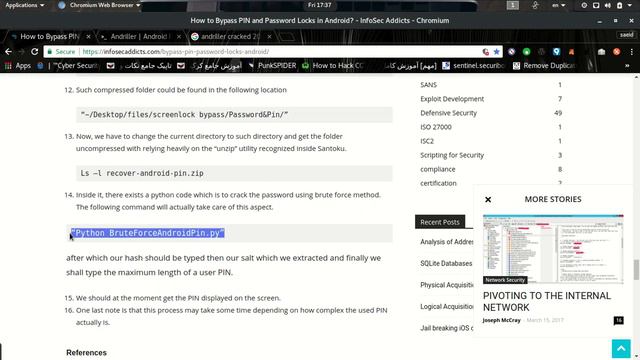Open the compliance category link
This screenshot has width=640, height=360.
click(x=438, y=169)
